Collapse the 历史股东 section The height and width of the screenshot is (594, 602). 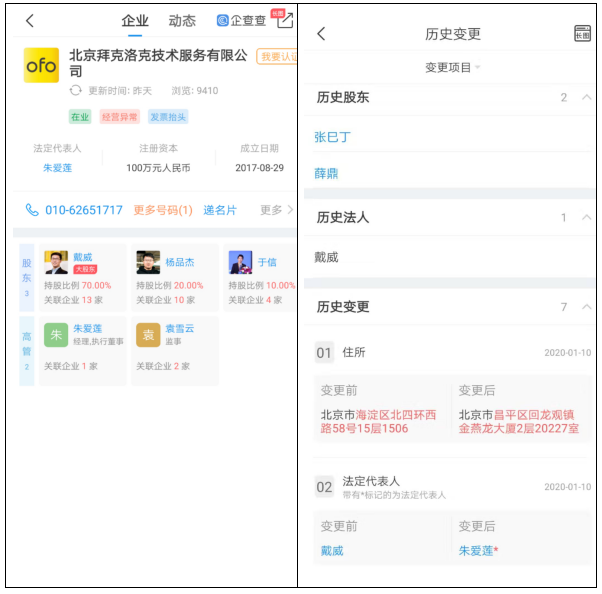click(x=586, y=97)
